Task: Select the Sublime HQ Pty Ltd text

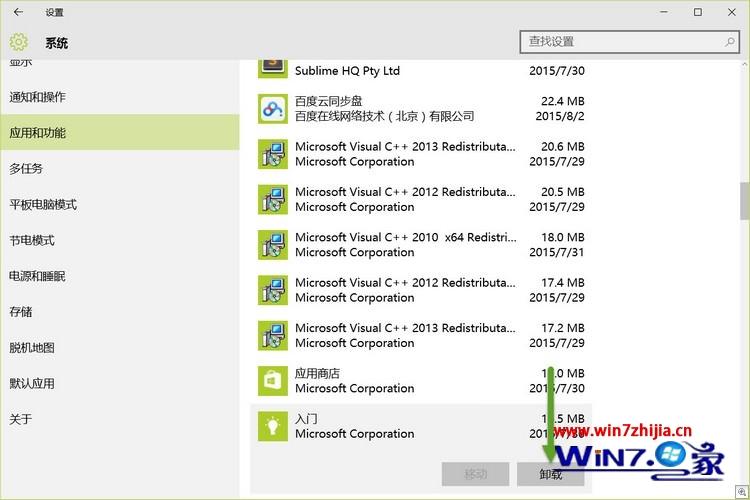Action: click(x=347, y=71)
